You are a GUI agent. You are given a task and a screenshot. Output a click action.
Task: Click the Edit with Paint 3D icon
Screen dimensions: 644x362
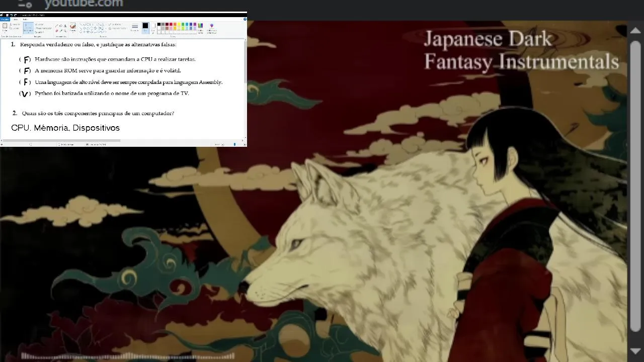coord(212,26)
